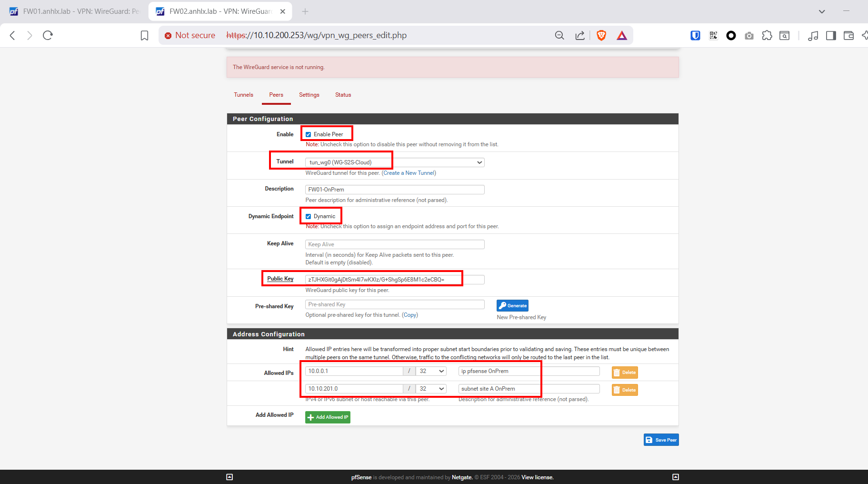Open the Tunnel tun_wg0 dropdown

point(394,162)
